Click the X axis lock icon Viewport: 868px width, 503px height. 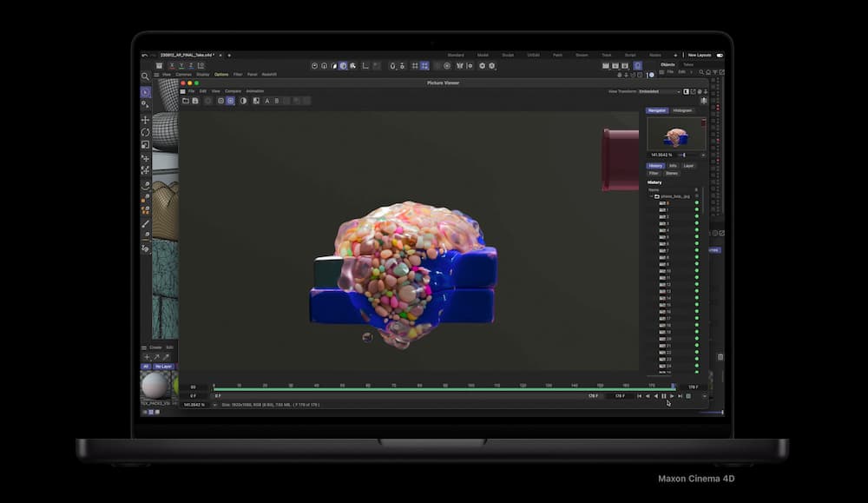point(172,66)
